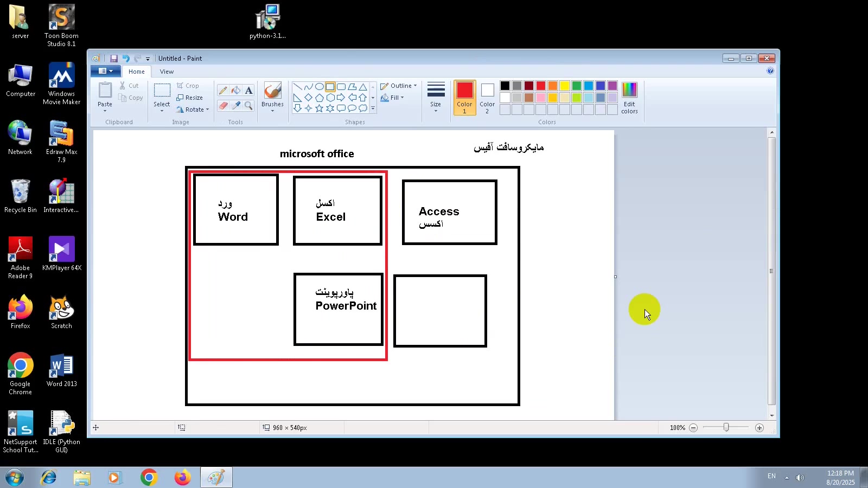Viewport: 868px width, 488px height.
Task: Open Edraw Max 7.9 desktop shortcut
Action: 61,142
